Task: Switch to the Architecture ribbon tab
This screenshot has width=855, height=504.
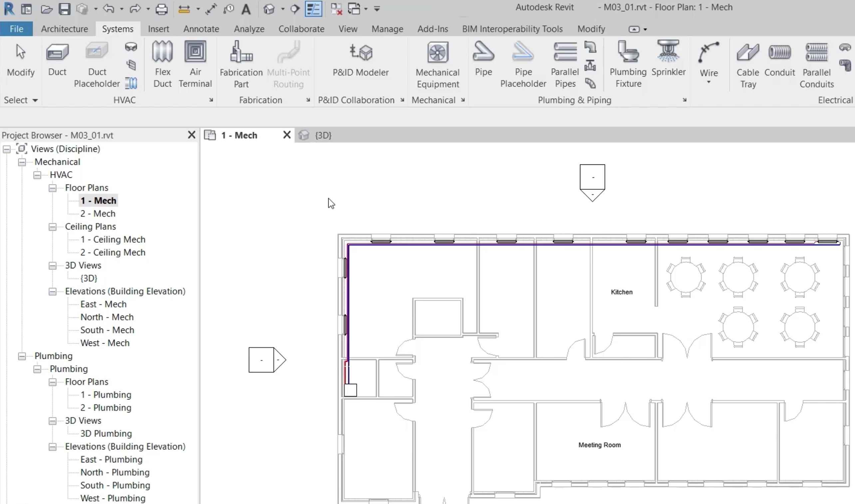Action: (x=65, y=29)
